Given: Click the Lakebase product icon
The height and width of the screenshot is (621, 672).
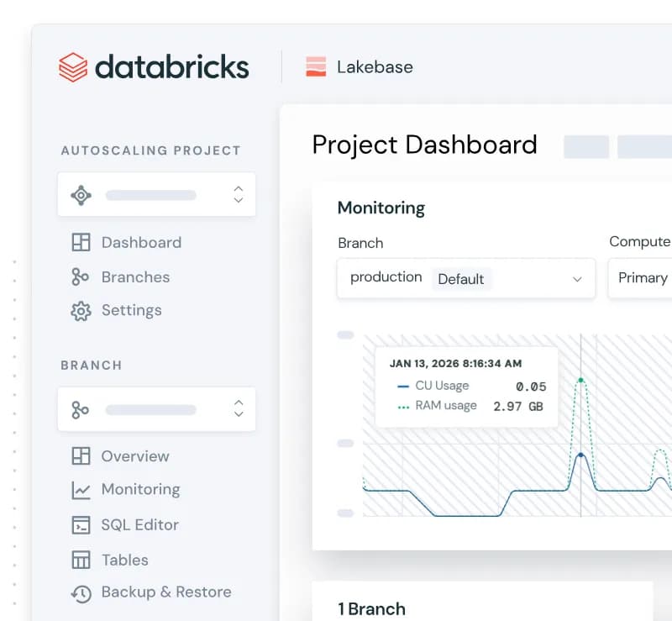Looking at the screenshot, I should (x=316, y=67).
